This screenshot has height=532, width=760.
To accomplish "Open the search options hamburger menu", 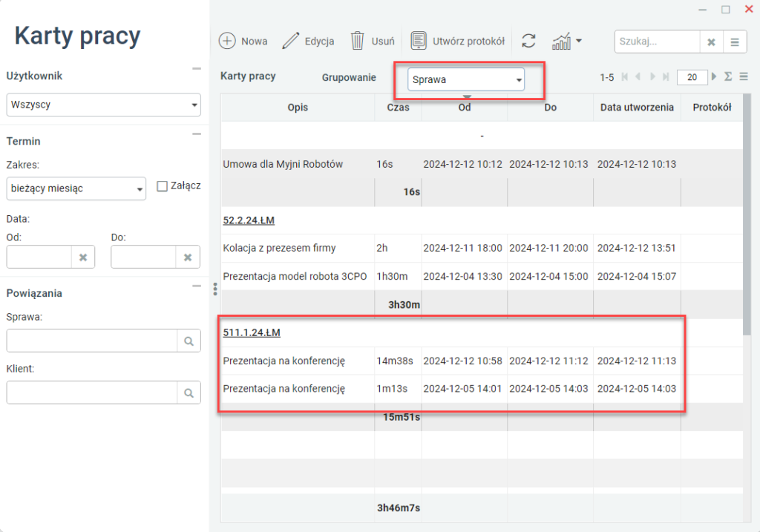I will [x=735, y=42].
